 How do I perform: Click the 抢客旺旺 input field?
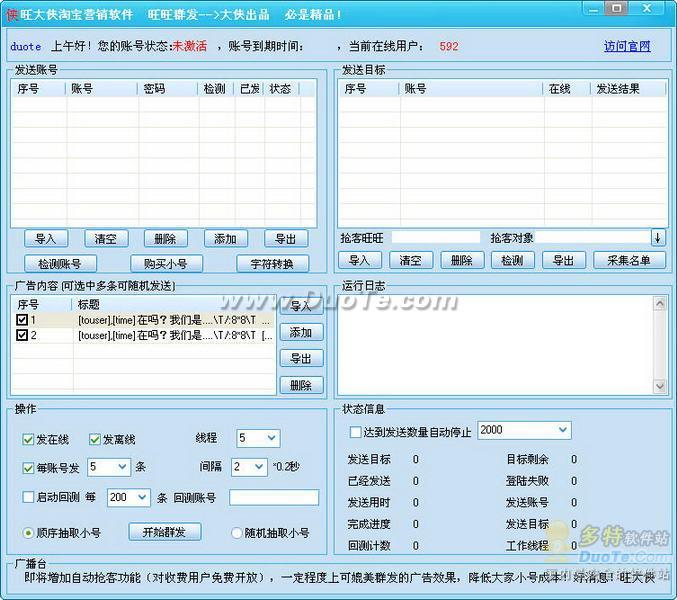click(x=436, y=237)
